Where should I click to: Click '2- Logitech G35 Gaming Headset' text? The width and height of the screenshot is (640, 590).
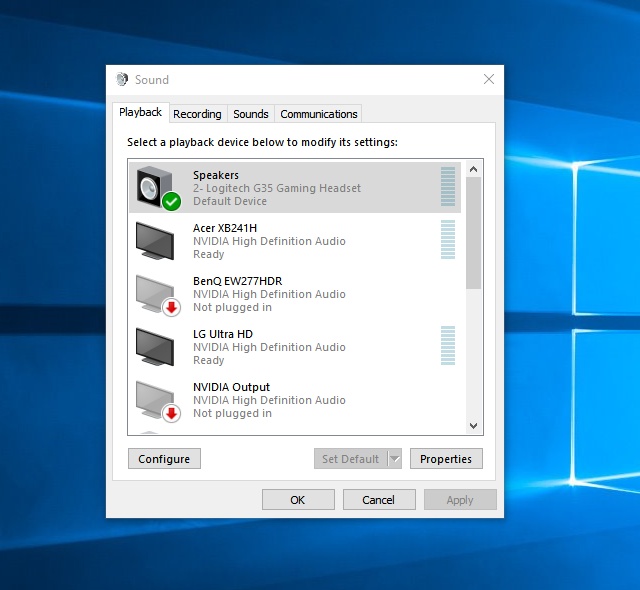[277, 188]
